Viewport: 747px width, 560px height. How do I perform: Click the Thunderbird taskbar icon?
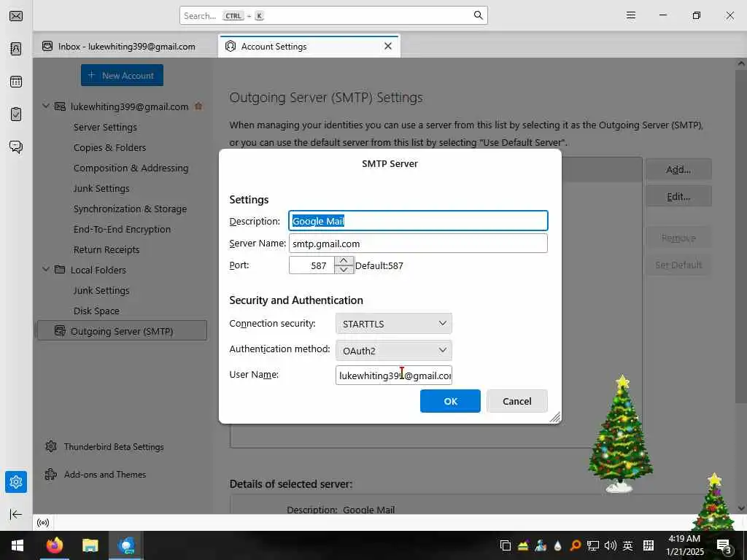point(127,545)
